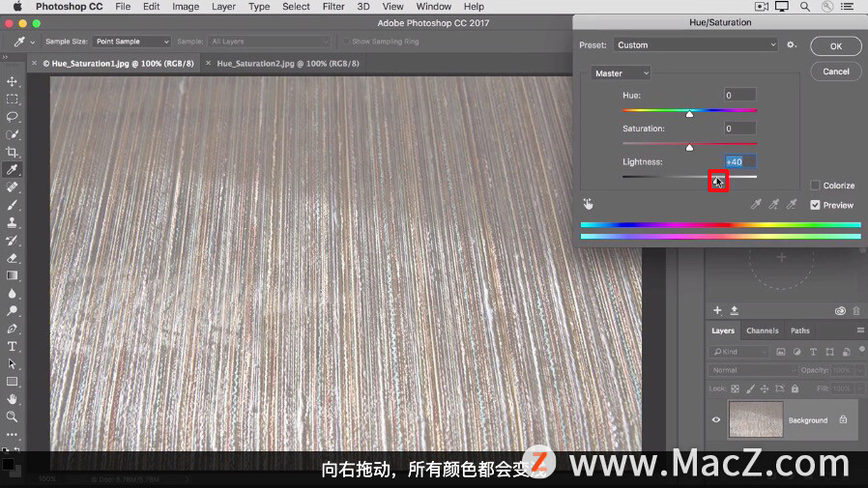This screenshot has height=488, width=868.
Task: Close the Hue_Saturation1.jpg document tab
Action: tap(35, 64)
